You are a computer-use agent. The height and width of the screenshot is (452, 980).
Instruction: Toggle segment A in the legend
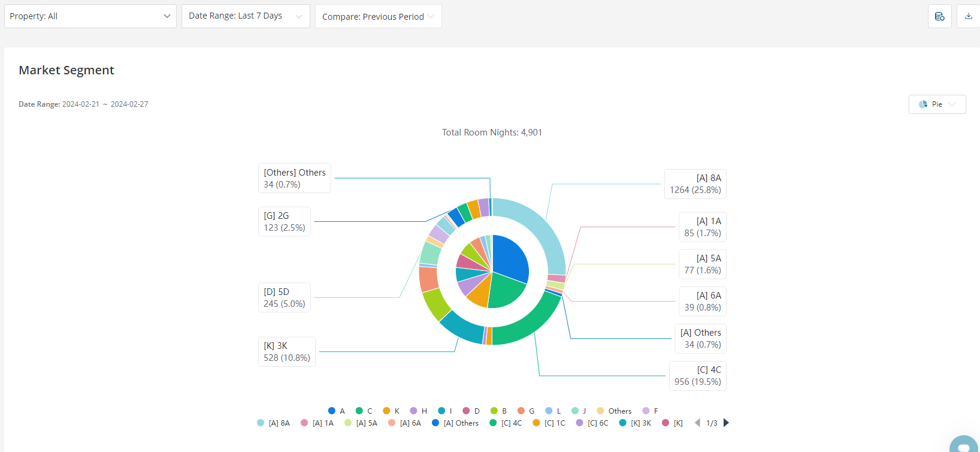337,411
